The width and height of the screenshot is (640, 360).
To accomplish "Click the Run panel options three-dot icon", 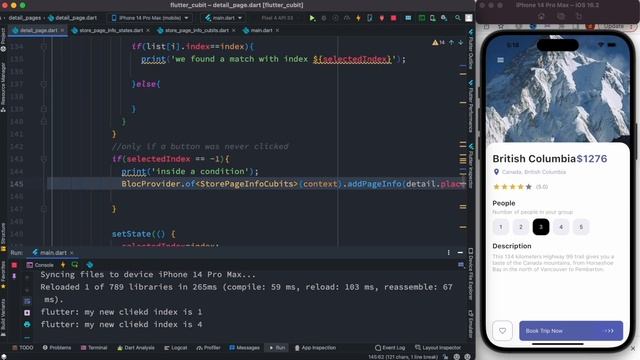I will [449, 253].
